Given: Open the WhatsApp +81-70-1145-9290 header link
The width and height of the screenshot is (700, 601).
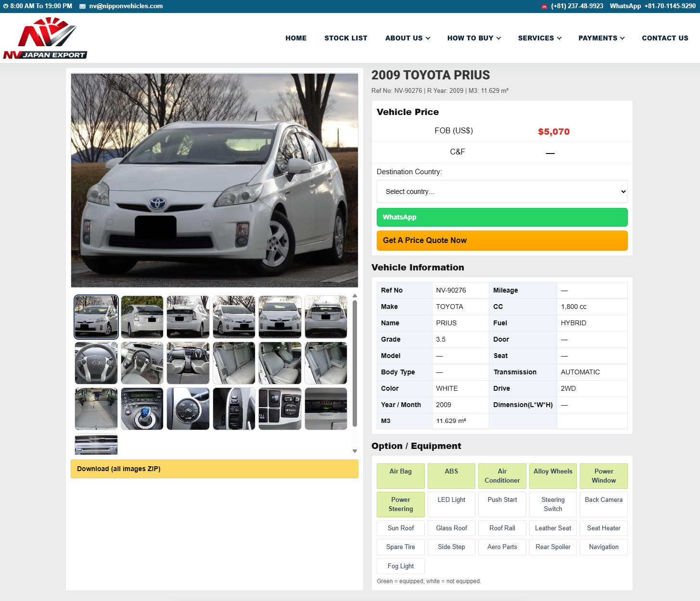Looking at the screenshot, I should (x=652, y=6).
